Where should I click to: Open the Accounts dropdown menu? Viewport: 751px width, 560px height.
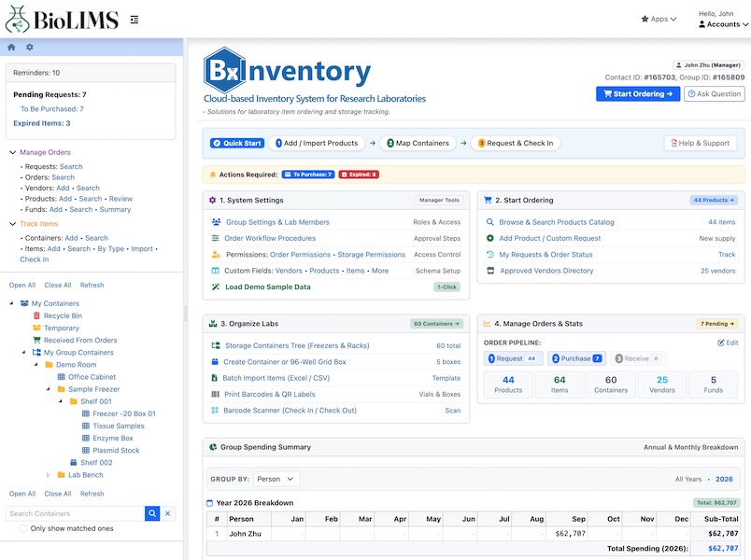[723, 24]
